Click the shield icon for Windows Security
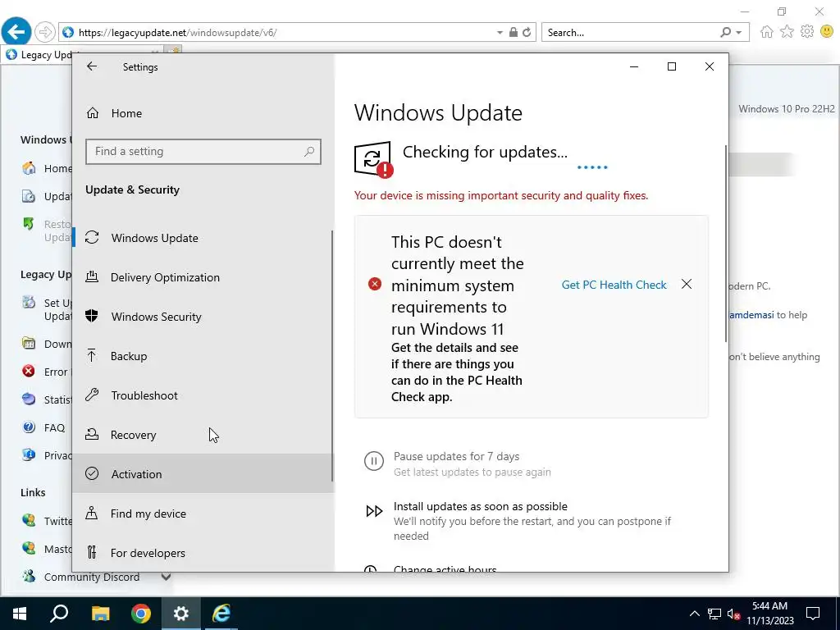 [x=92, y=316]
